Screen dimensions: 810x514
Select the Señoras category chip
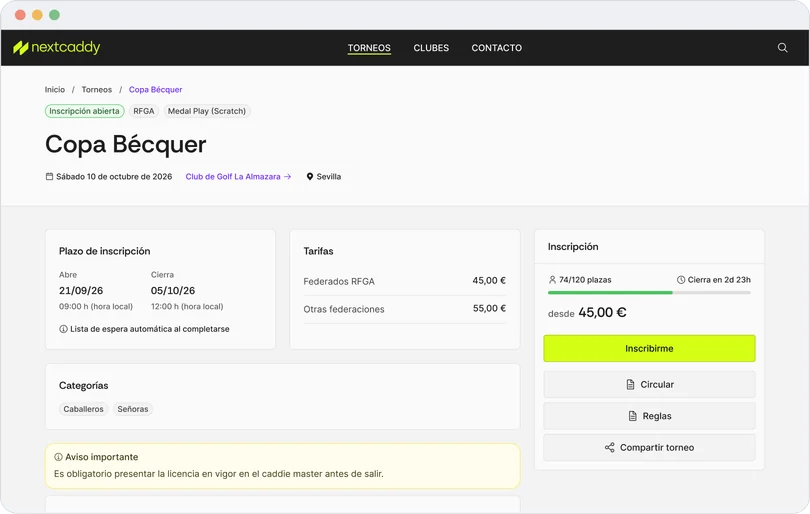[x=133, y=409]
